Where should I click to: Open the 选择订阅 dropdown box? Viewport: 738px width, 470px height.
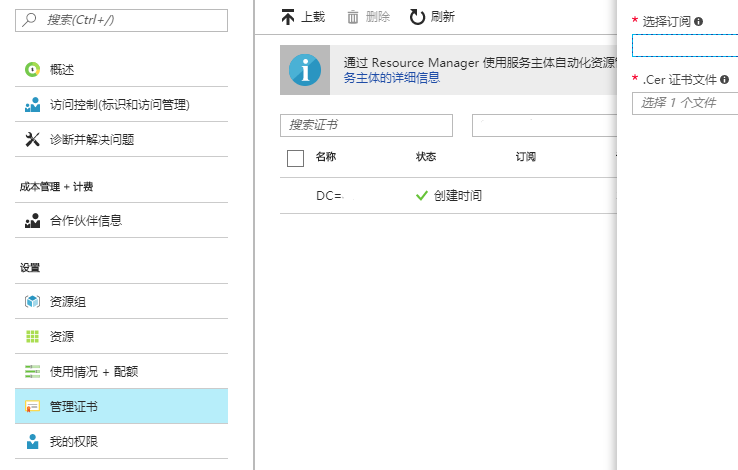pyautogui.click(x=685, y=46)
